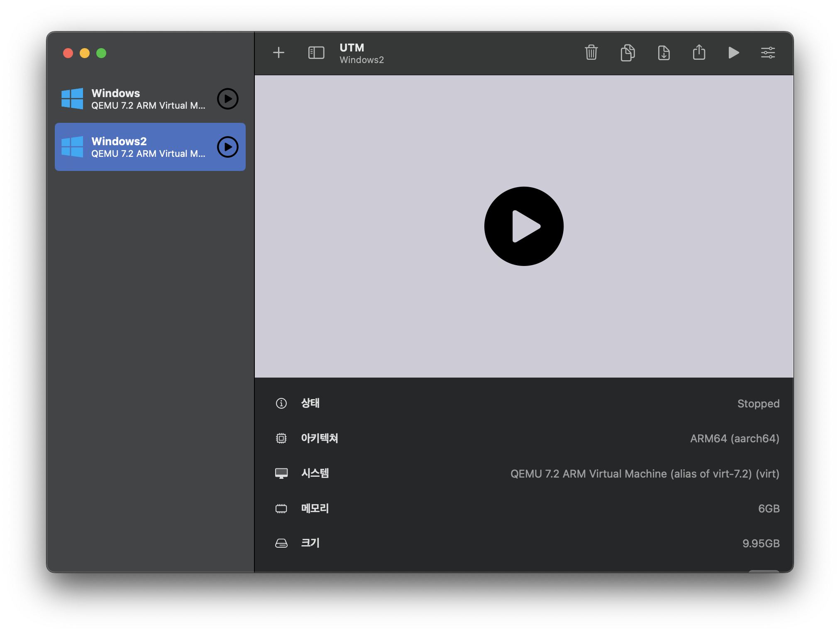This screenshot has width=840, height=634.
Task: Start Windows VM from sidebar play button
Action: coord(228,99)
